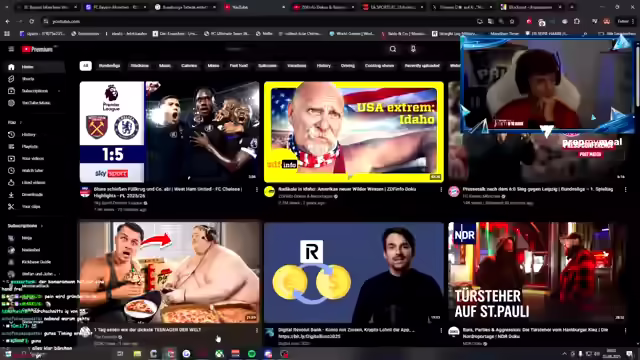
Task: Open the Windows Start button
Action: tap(8, 353)
